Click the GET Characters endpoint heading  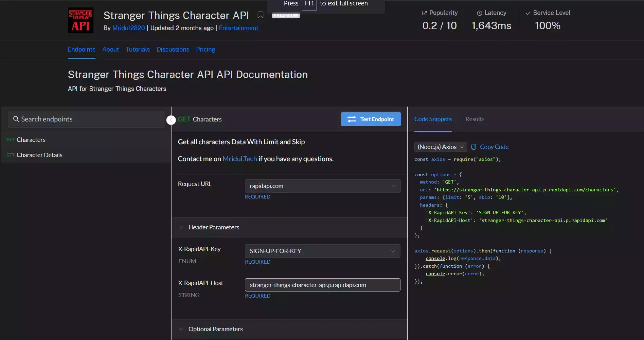click(200, 119)
